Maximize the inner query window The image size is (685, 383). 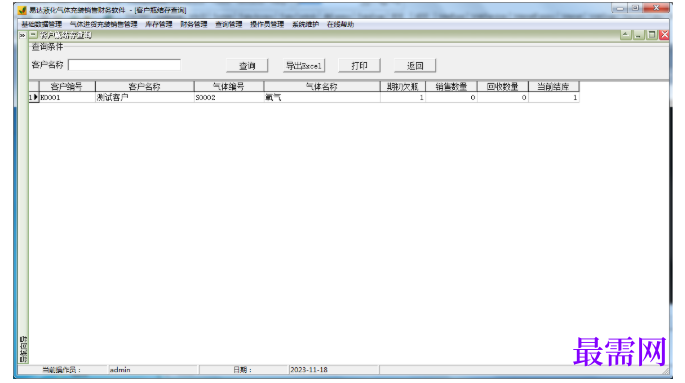coord(652,35)
